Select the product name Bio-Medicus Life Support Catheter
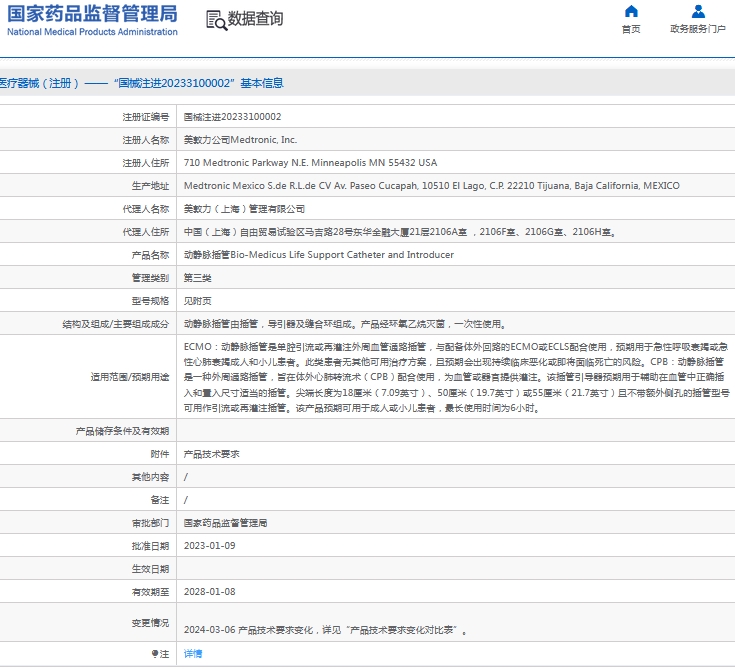735x669 pixels. coord(319,255)
